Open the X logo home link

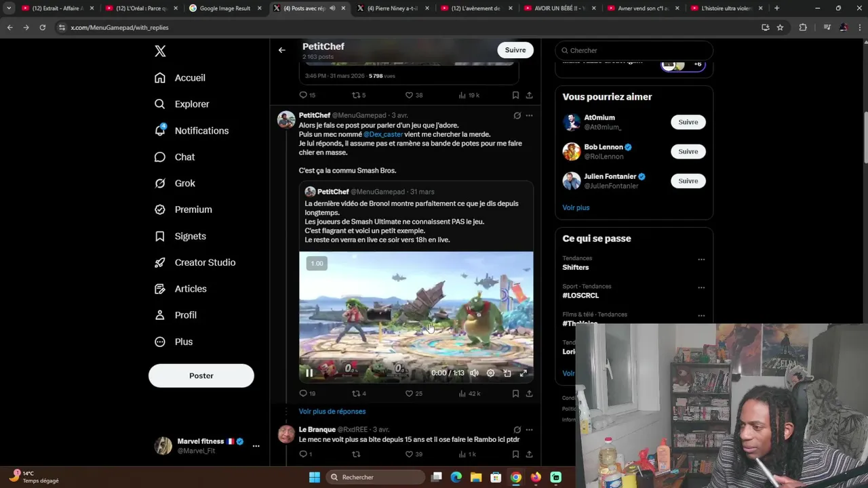pos(160,51)
